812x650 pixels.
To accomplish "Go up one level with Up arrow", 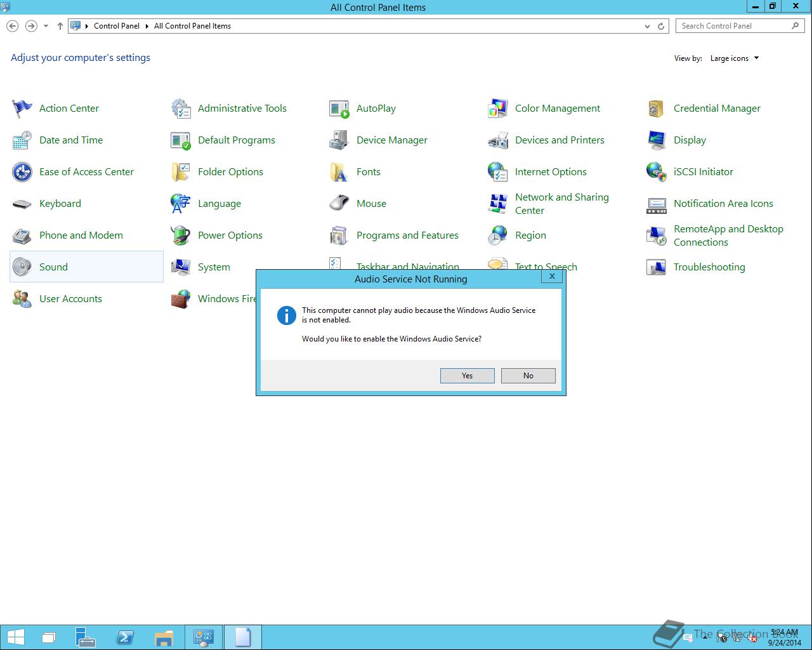I will click(x=60, y=26).
